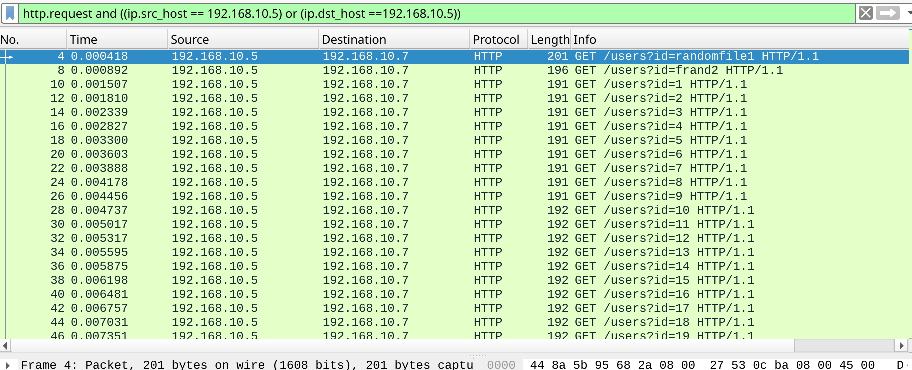The height and width of the screenshot is (370, 912).
Task: Expand the Frame 4 details tree node
Action: point(8,365)
